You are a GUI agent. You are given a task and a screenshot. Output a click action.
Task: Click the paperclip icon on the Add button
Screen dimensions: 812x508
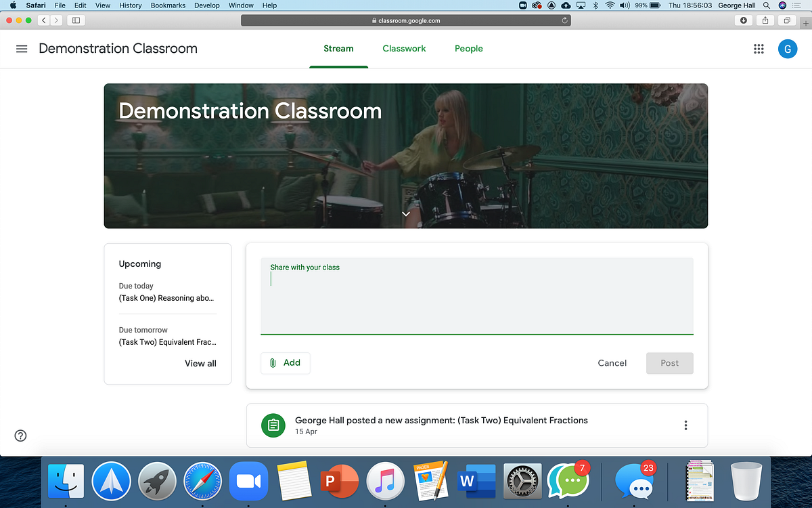(x=273, y=362)
